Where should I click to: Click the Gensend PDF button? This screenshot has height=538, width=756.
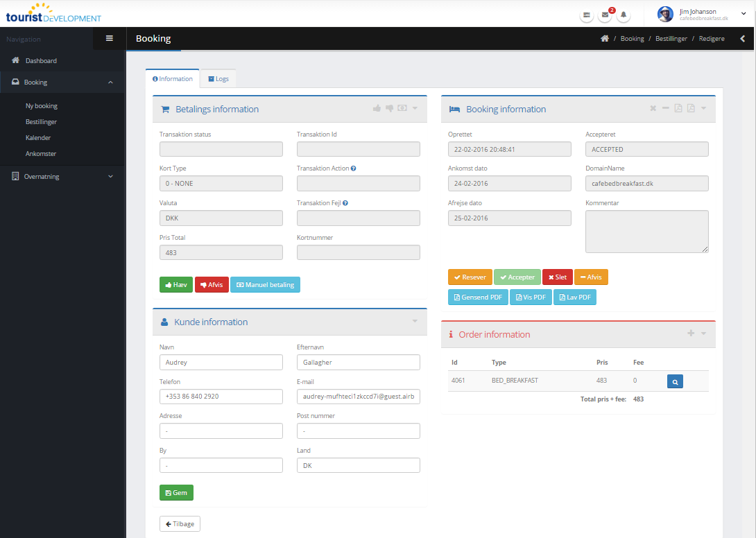(x=477, y=297)
